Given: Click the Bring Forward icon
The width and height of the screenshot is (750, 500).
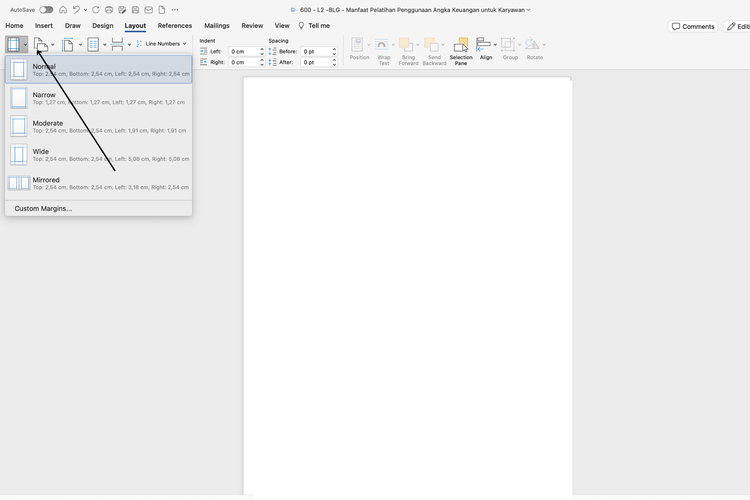Looking at the screenshot, I should pyautogui.click(x=406, y=44).
